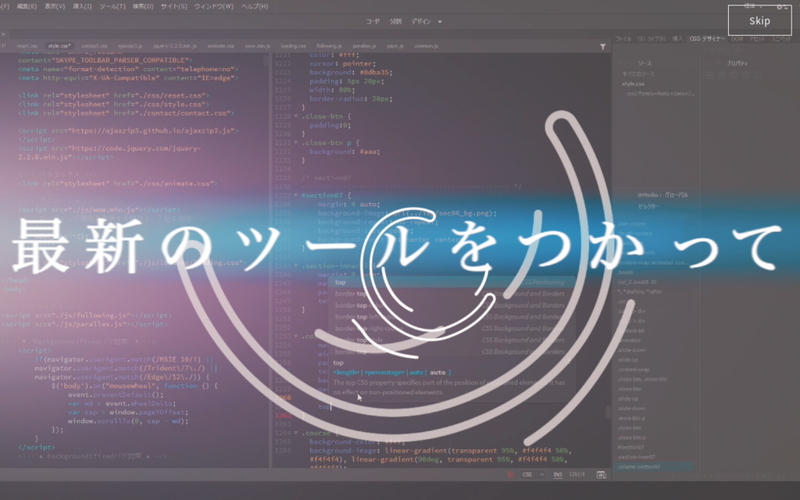Click the @Media : グローバル header
Image resolution: width=800 pixels, height=500 pixels.
pos(662,195)
